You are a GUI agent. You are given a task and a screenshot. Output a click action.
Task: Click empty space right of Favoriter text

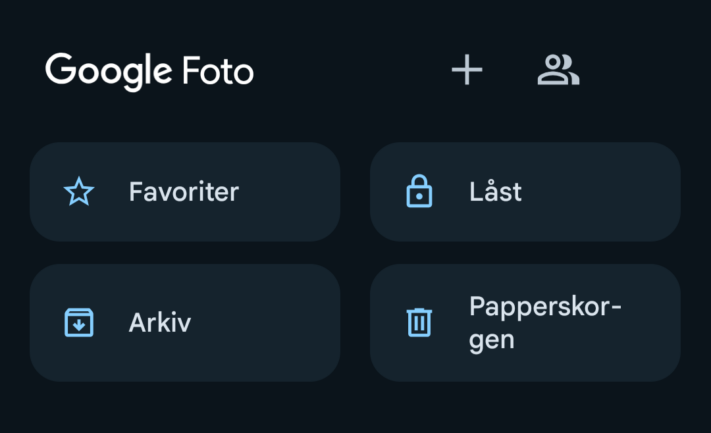tap(288, 192)
